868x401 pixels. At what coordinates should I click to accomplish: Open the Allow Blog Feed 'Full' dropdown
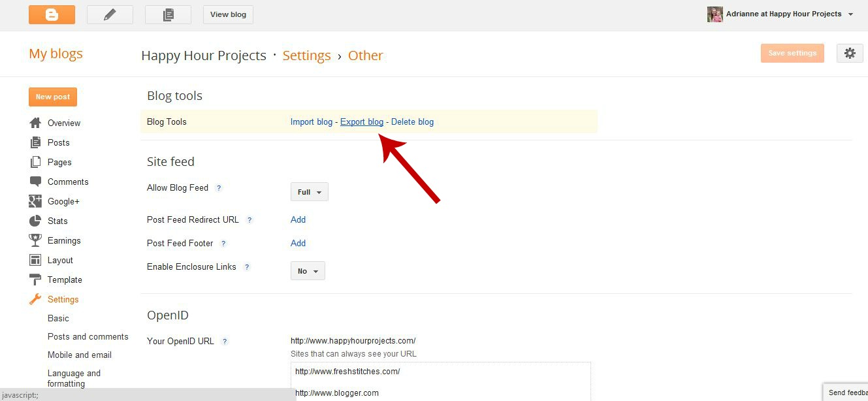[x=310, y=192]
